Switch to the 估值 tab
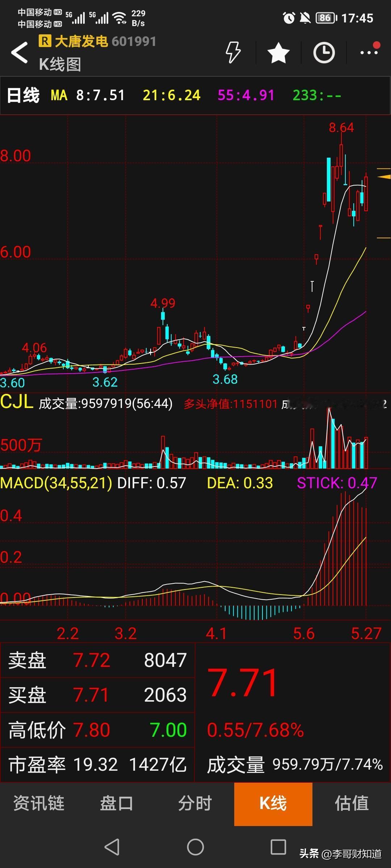Image resolution: width=391 pixels, height=868 pixels. [352, 803]
